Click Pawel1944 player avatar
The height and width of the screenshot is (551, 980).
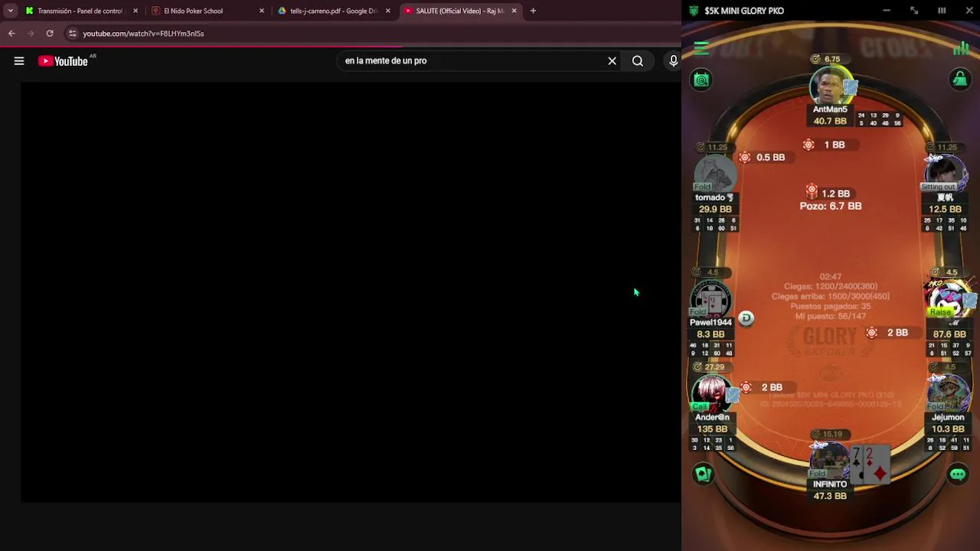click(711, 299)
